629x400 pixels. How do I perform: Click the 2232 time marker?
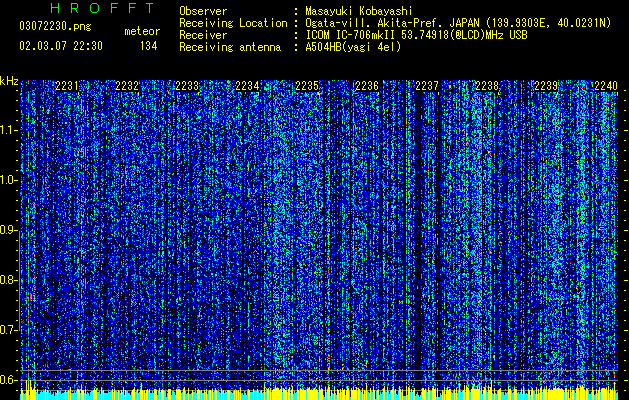tap(127, 86)
